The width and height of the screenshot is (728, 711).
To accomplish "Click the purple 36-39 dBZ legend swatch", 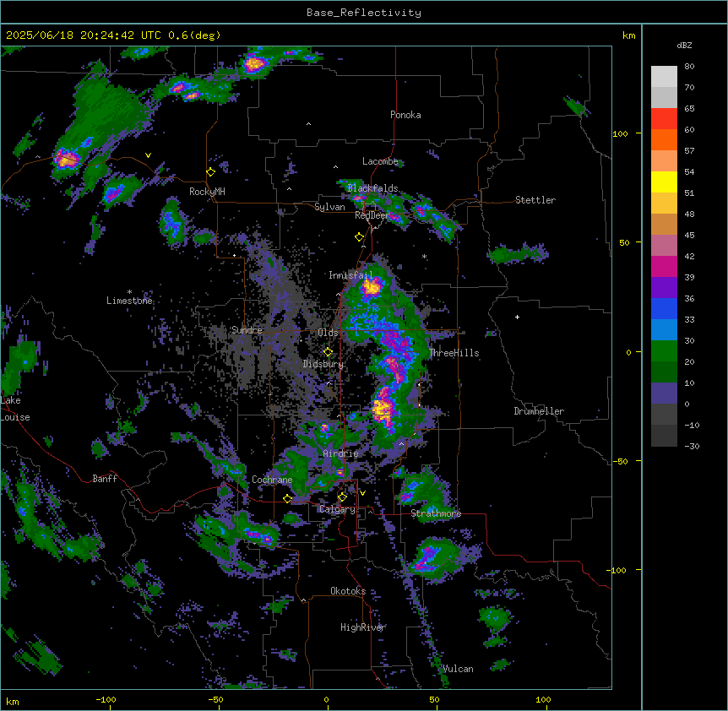I will tap(664, 287).
